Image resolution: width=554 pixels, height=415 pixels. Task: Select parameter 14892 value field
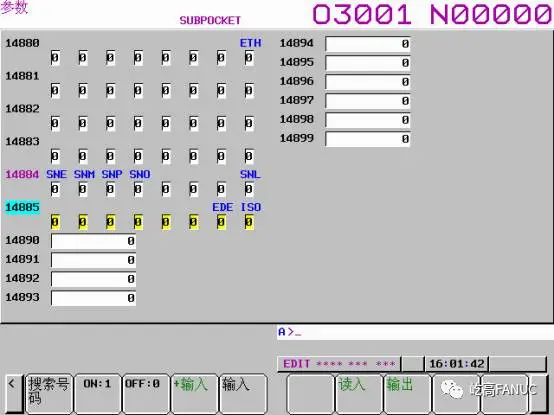coord(93,279)
